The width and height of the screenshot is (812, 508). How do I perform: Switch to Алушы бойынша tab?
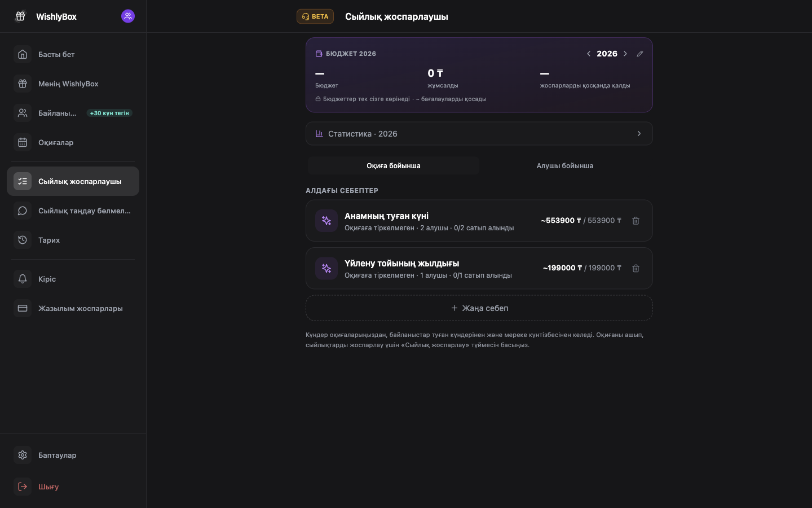click(x=565, y=165)
